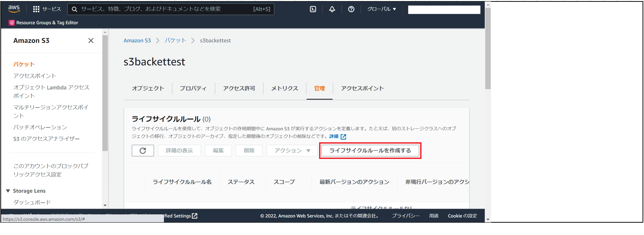Switch to the アクセスポイント tab
This screenshot has width=644, height=235.
point(362,88)
